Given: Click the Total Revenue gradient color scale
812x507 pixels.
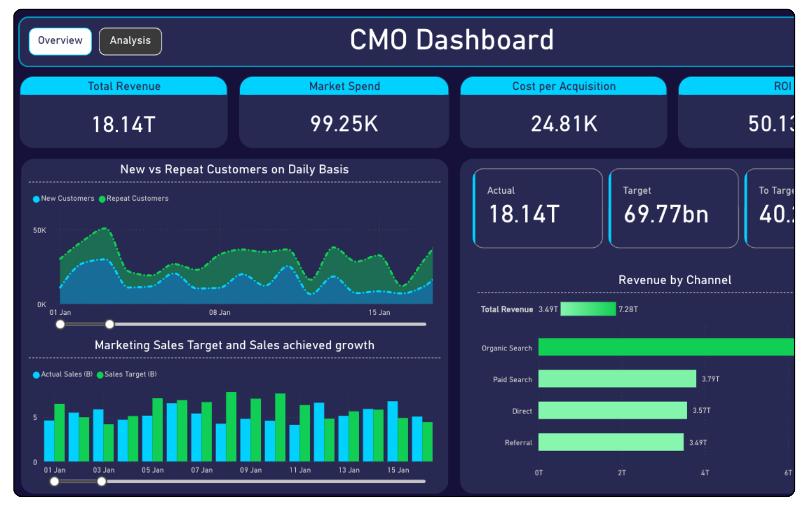Looking at the screenshot, I should coord(588,309).
